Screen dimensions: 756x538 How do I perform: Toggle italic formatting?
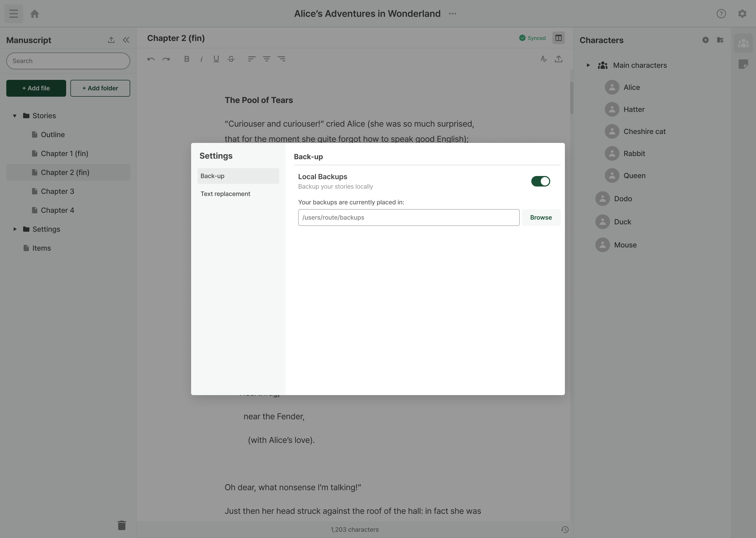pyautogui.click(x=201, y=59)
